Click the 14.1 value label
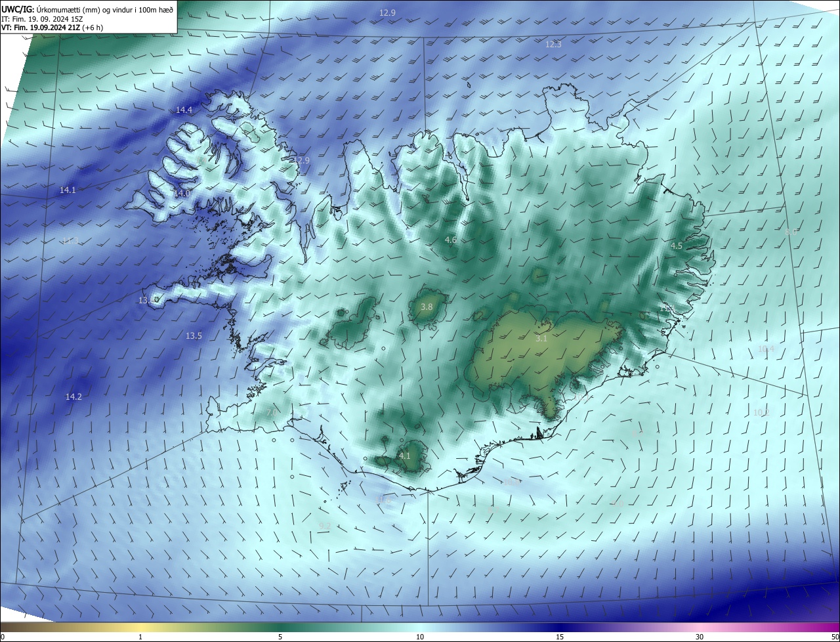This screenshot has height=642, width=840. click(68, 190)
